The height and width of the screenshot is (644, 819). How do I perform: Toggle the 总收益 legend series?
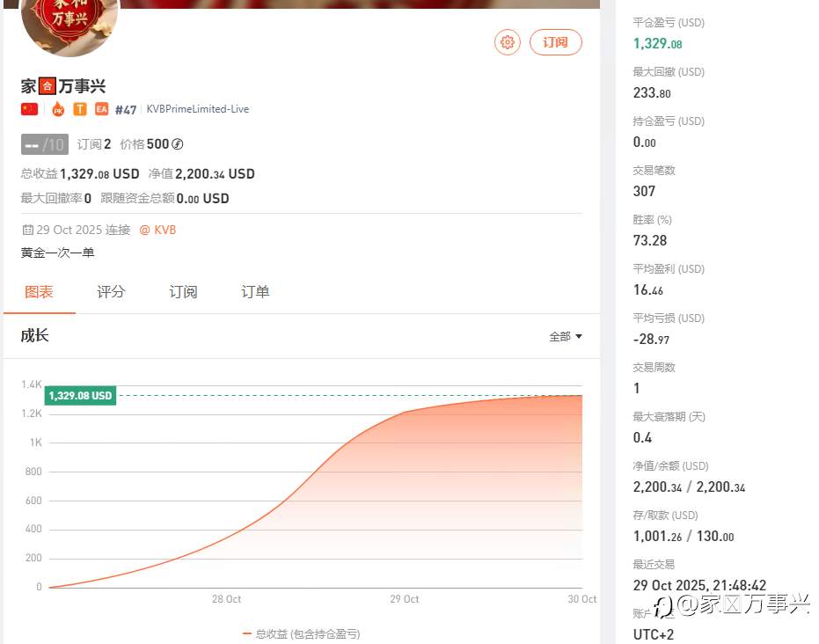[302, 634]
